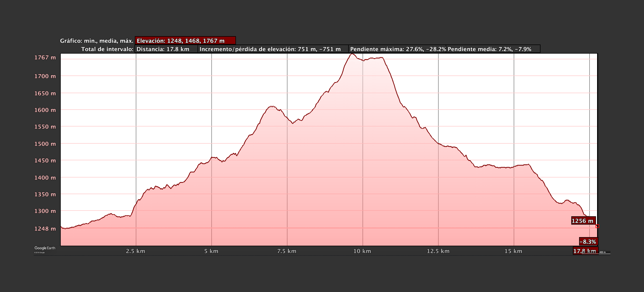The height and width of the screenshot is (292, 644).
Task: Click the 1248 m elevation axis label
Action: (x=45, y=229)
